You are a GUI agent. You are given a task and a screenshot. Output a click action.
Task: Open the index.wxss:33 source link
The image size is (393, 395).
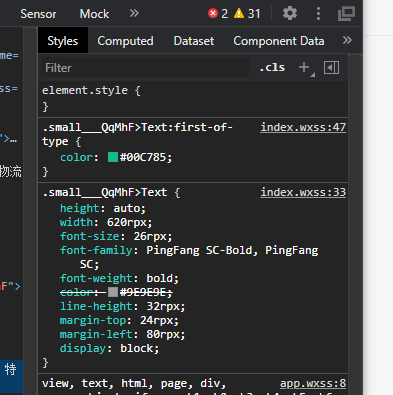(303, 192)
